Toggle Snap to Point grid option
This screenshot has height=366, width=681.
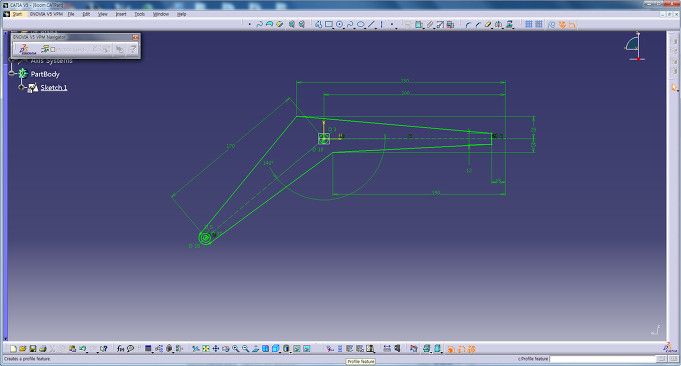point(539,25)
